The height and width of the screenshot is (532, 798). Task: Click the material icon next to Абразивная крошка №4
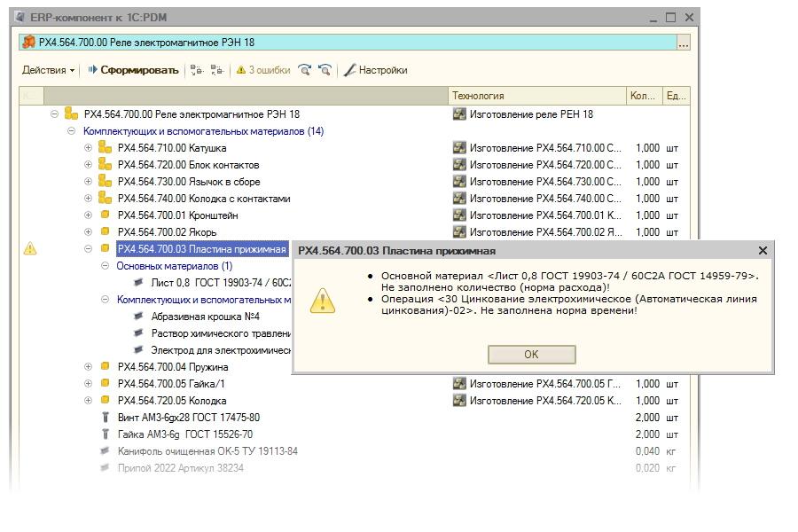point(137,317)
